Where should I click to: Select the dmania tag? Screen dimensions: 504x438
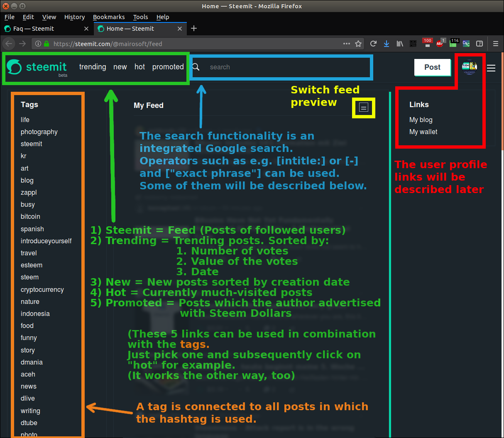click(32, 362)
